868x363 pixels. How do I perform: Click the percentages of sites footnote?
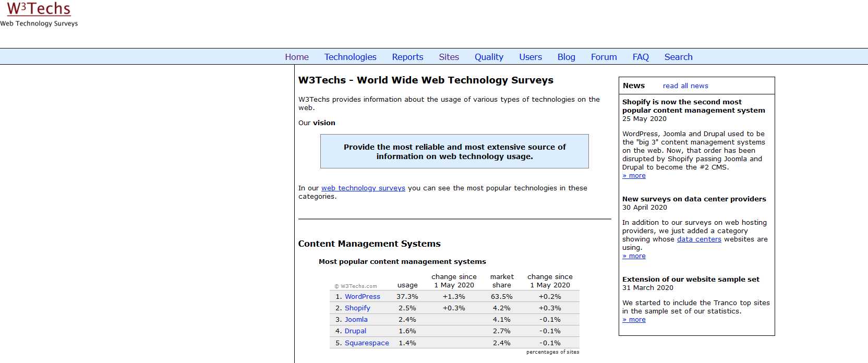552,352
